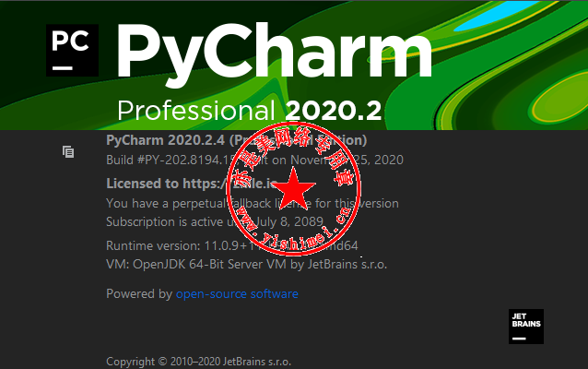The height and width of the screenshot is (369, 588).
Task: Click the Runtime version line
Action: coord(232,245)
